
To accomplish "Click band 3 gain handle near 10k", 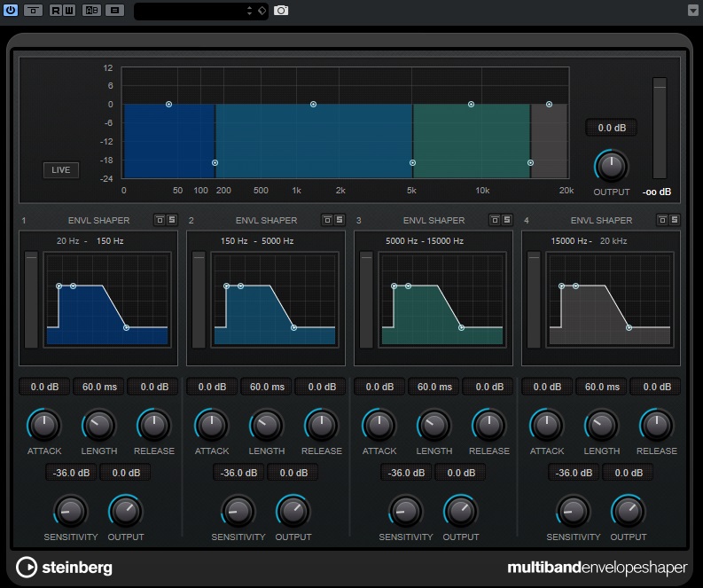I will pos(471,104).
